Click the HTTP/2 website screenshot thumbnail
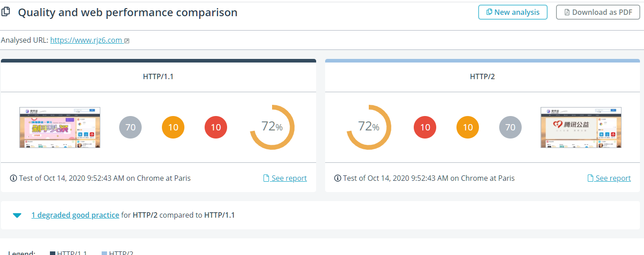644x255 pixels. pyautogui.click(x=581, y=127)
